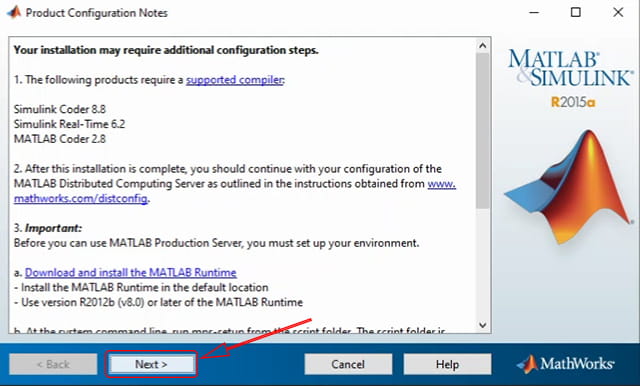Click the text 'Simulink Real-Time 6.2'

[69, 124]
